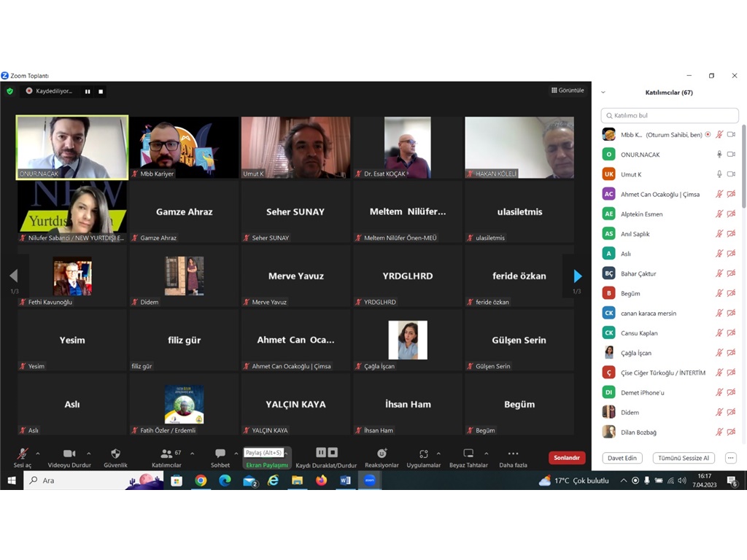Image resolution: width=747 pixels, height=560 pixels.
Task: Select Çise Ciğer Türkoğlu / İNTERTİM row
Action: 670,373
